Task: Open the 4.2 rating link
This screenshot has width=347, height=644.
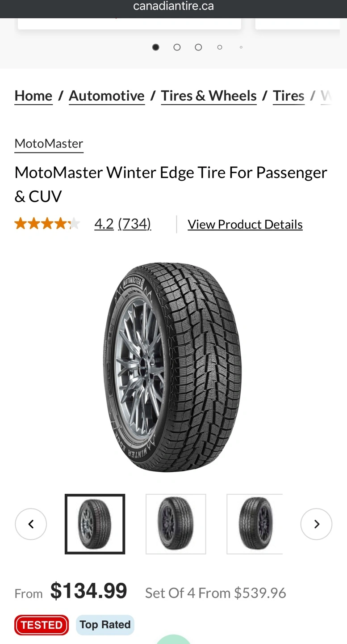Action: coord(104,224)
